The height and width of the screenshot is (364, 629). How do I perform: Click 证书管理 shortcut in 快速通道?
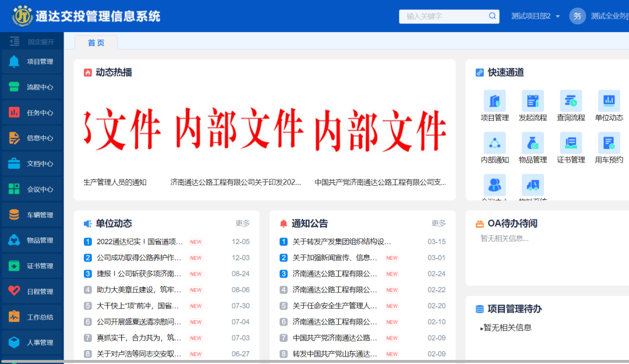(571, 148)
